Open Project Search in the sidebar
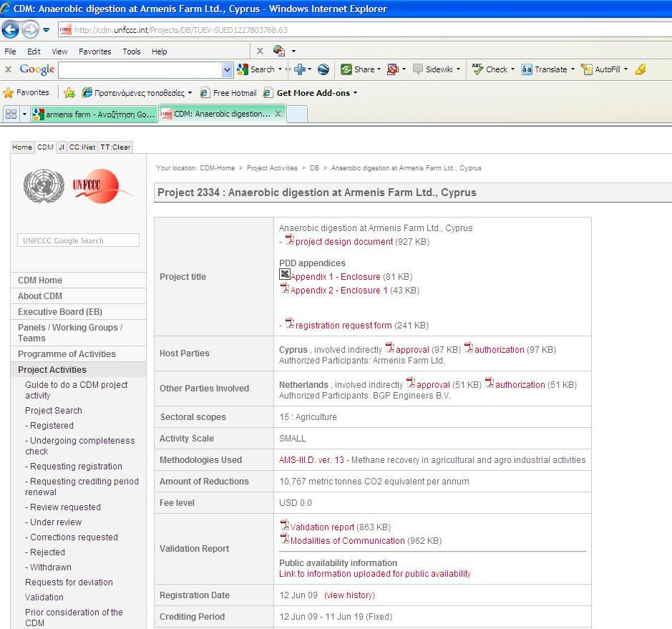Screen dimensions: 672x629 coord(54,411)
